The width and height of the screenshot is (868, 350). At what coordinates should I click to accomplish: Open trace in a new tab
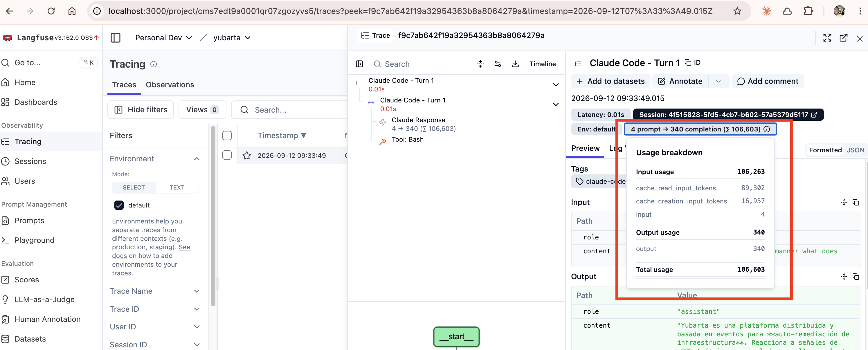[x=843, y=38]
